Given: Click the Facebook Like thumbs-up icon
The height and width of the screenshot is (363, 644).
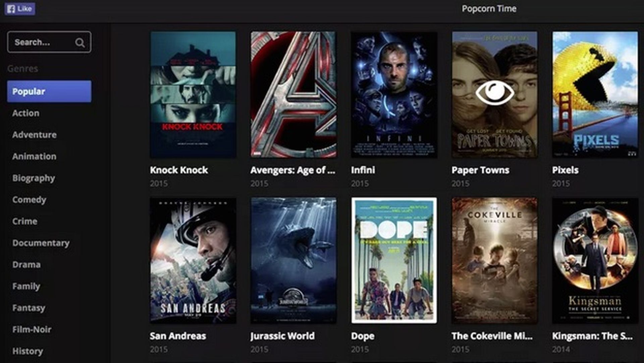Looking at the screenshot, I should (x=12, y=8).
